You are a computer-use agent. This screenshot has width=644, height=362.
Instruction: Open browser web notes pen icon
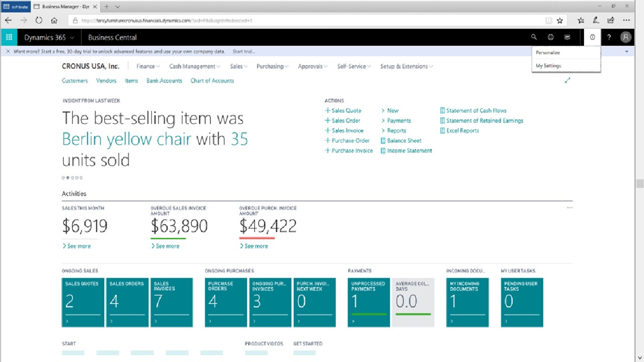click(x=596, y=21)
